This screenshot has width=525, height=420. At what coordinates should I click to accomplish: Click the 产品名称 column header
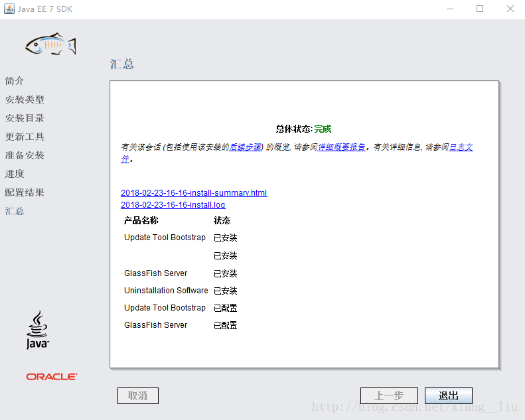coord(141,220)
